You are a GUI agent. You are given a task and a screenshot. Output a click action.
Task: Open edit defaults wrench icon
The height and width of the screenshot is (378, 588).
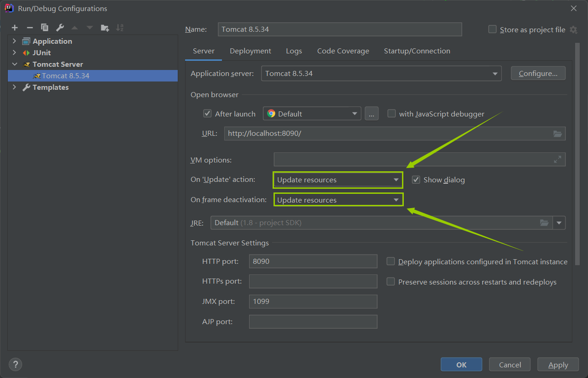point(59,28)
